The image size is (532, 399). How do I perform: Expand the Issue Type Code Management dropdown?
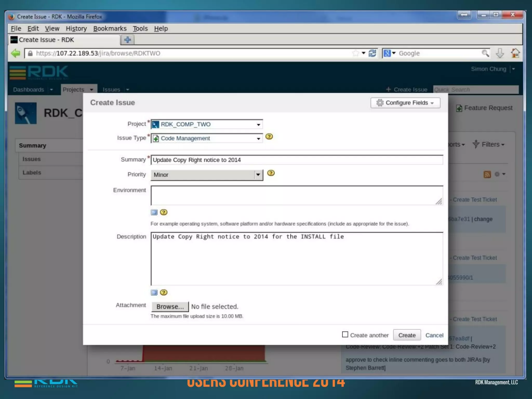(207, 138)
